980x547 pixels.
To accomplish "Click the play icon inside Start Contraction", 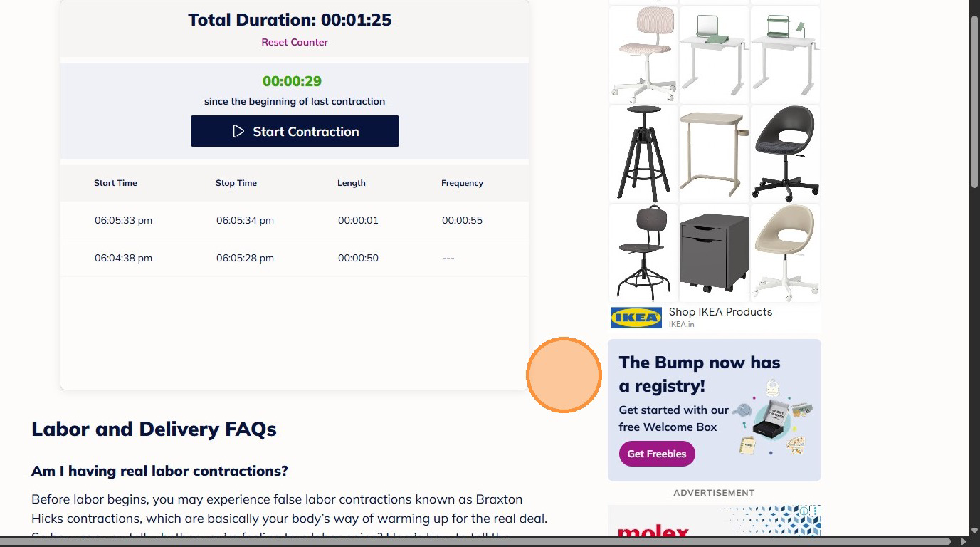I will click(238, 131).
